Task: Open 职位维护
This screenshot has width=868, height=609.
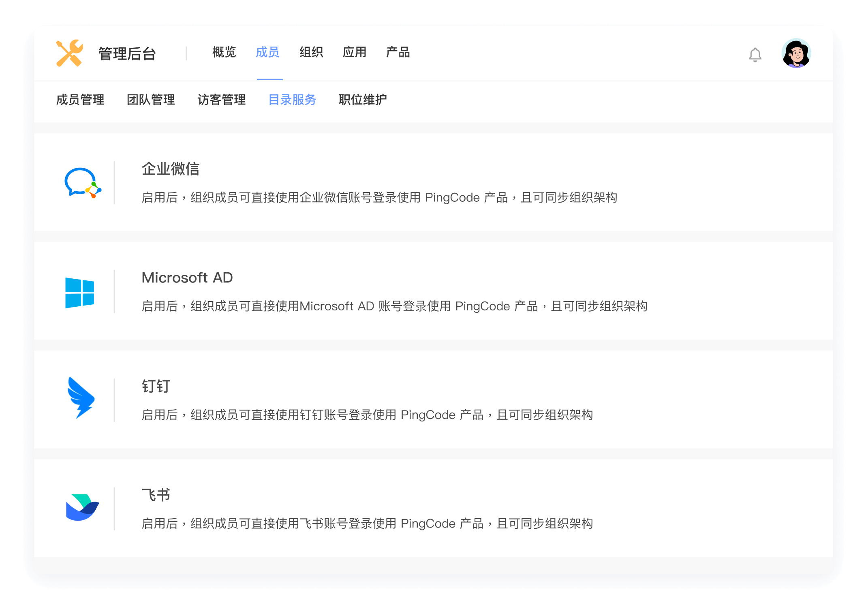Action: tap(363, 100)
